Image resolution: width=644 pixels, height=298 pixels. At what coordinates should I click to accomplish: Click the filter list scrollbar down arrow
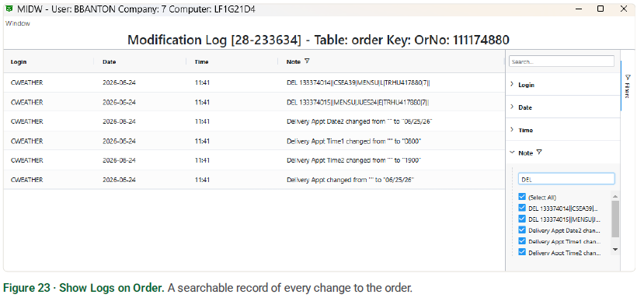click(x=614, y=249)
